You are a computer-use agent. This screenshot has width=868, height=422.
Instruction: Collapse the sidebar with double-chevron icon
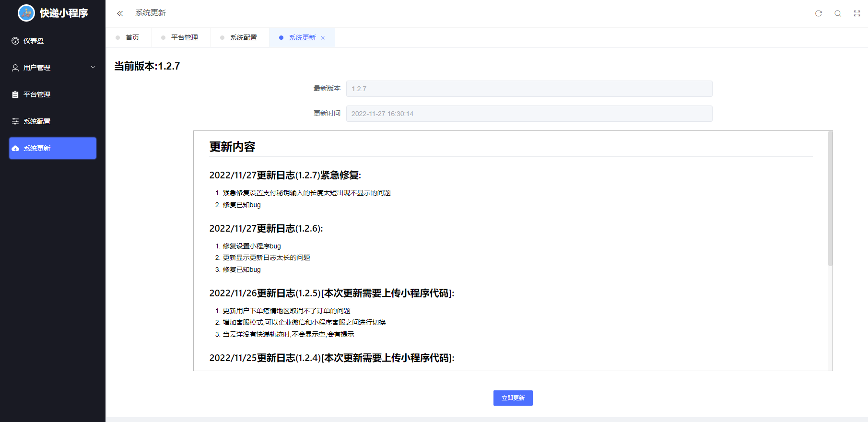click(120, 13)
